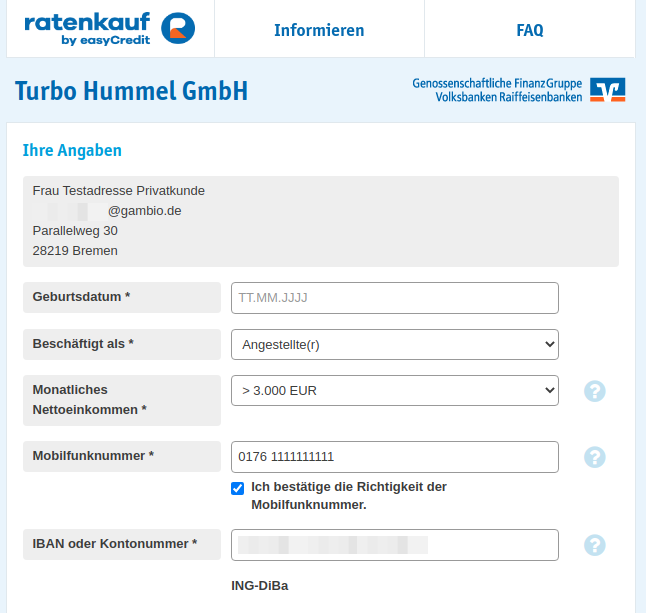This screenshot has height=613, width=646.
Task: Show help icon beside Mobilfunknummer field
Action: (595, 457)
